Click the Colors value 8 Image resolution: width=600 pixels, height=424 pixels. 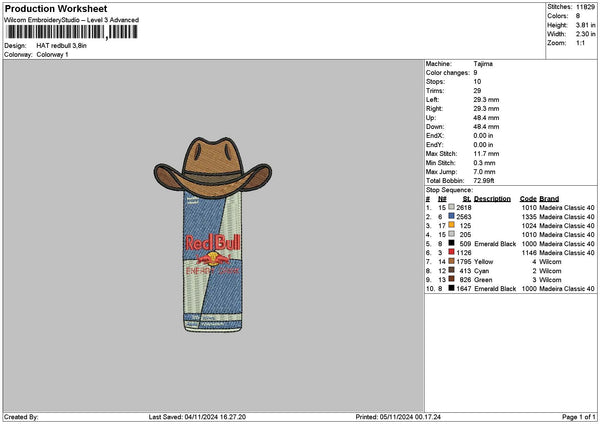click(x=578, y=16)
